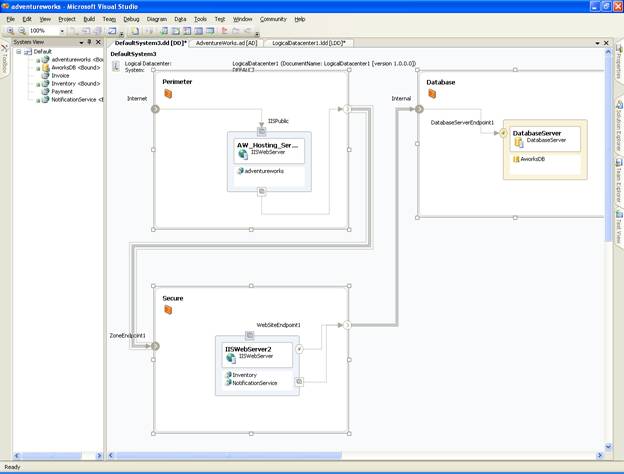
Task: Select AworksDB inside DatabaseServer
Action: [529, 159]
